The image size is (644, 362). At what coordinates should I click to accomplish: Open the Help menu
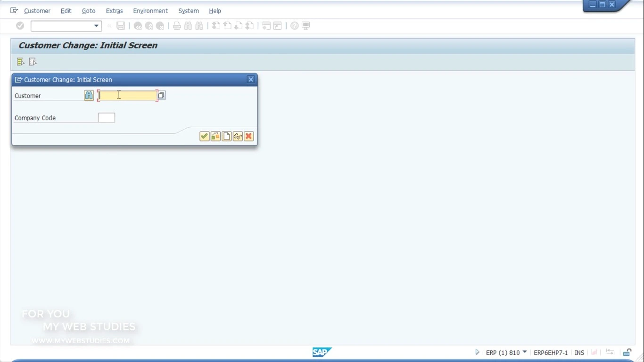(x=215, y=11)
